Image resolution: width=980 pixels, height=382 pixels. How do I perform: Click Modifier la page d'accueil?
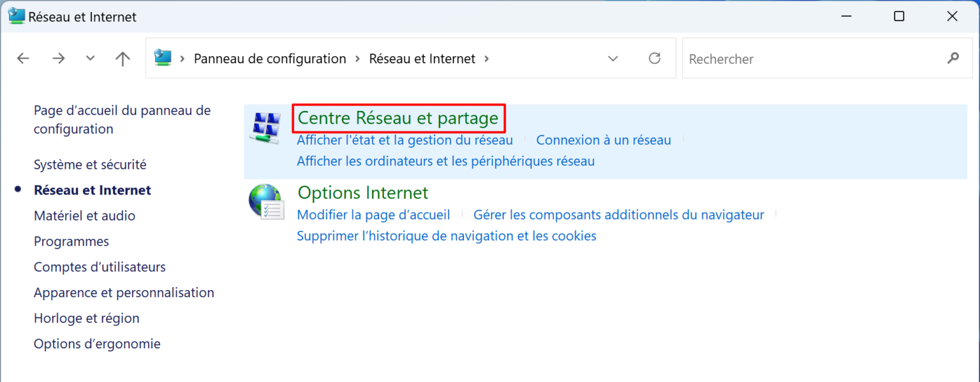373,215
